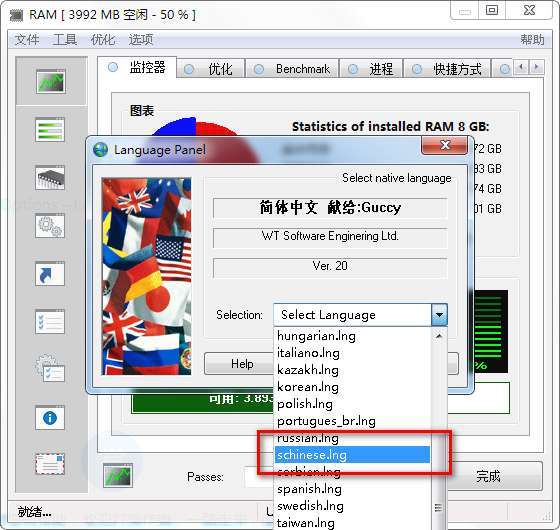Click the 完成 button
Image resolution: width=560 pixels, height=530 pixels.
pos(489,476)
